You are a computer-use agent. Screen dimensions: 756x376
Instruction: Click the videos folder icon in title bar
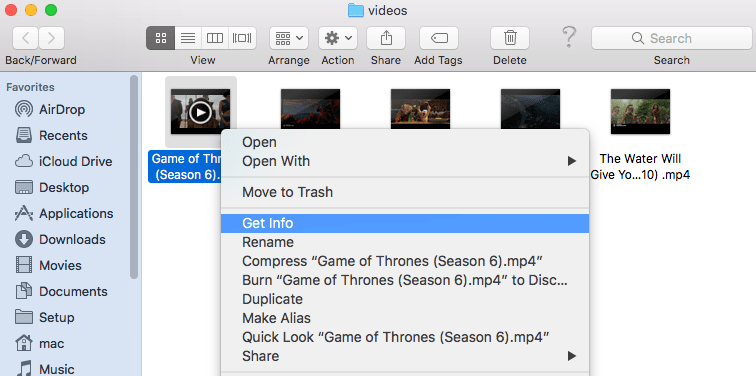pos(356,10)
